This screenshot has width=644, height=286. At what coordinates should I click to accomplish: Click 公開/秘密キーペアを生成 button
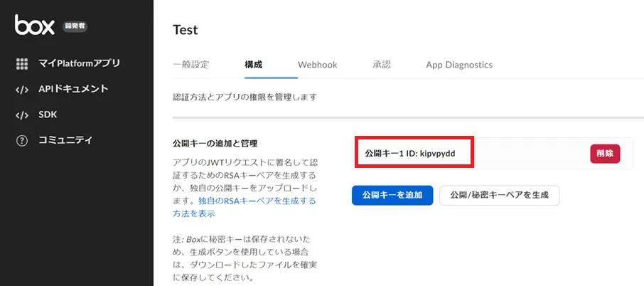tap(500, 195)
